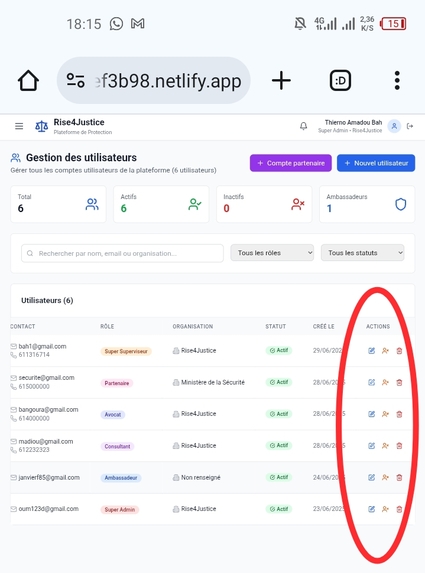
Task: Click the Rise4Justice scales logo
Action: pos(41,126)
